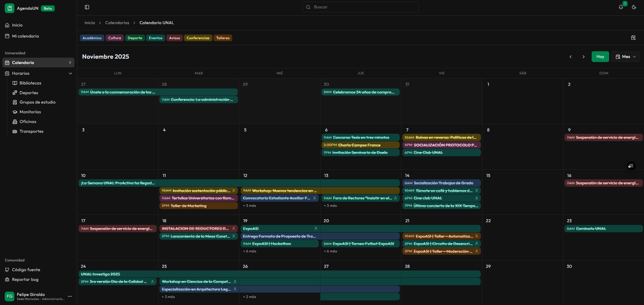Image resolution: width=644 pixels, height=305 pixels.
Task: Open Invitación Seminario de Duelo event
Action: (x=360, y=152)
